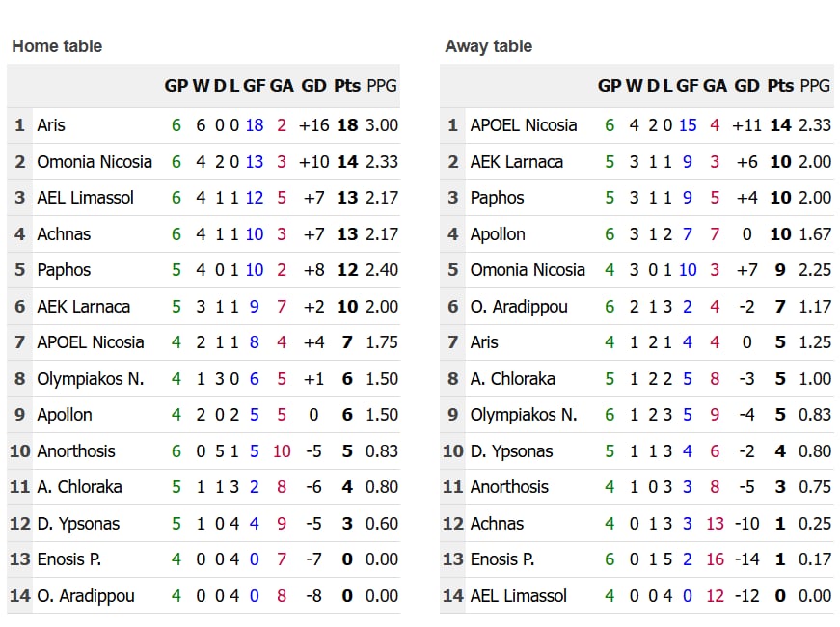Click the Away table heading
The image size is (840, 627).
coord(489,46)
